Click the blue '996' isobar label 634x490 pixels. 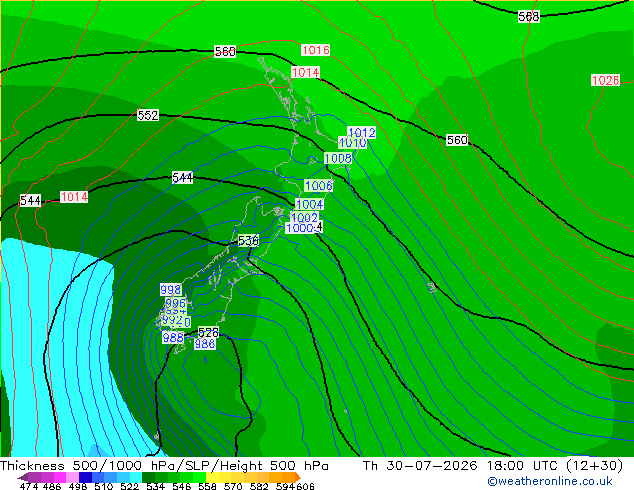tap(175, 303)
